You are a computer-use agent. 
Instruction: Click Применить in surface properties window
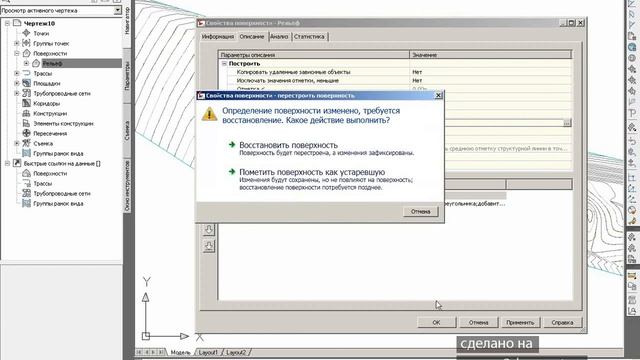(x=520, y=322)
